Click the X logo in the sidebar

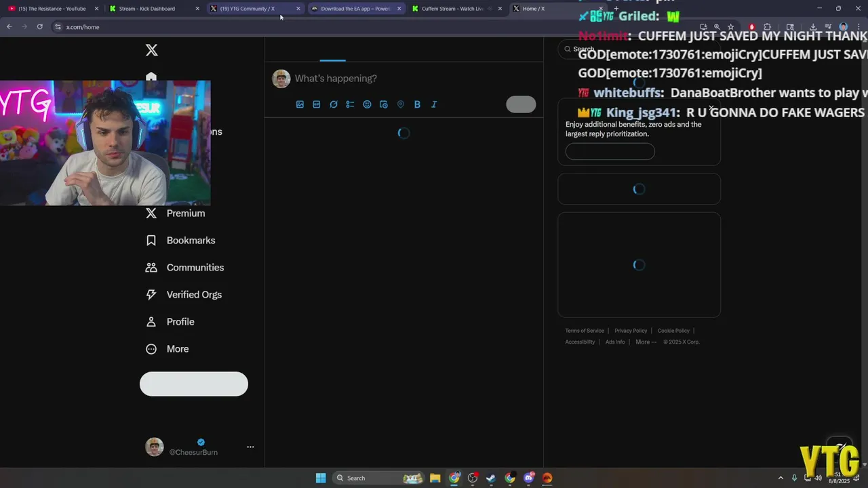pyautogui.click(x=152, y=50)
